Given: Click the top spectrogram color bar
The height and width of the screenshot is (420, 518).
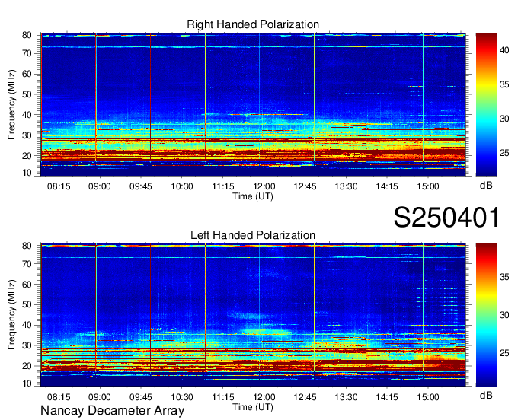Looking at the screenshot, I should (486, 104).
